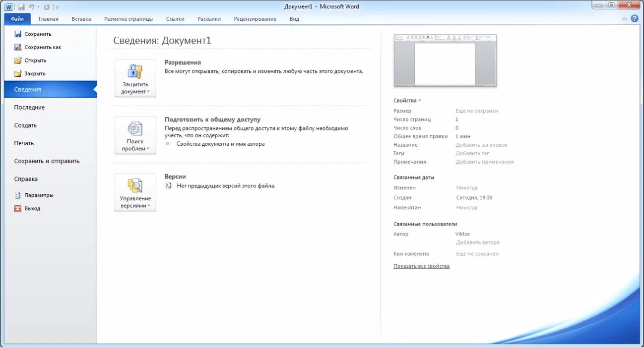
Task: Open the Главная ribbon tab
Action: point(49,19)
